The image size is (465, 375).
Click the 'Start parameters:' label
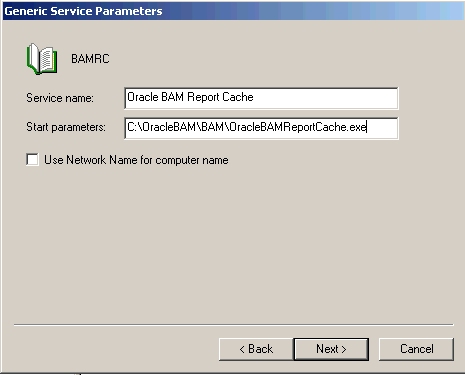pos(66,127)
